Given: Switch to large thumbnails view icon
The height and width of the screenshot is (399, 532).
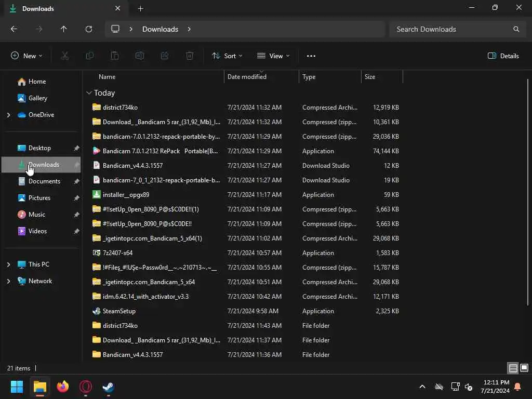Looking at the screenshot, I should [x=524, y=368].
